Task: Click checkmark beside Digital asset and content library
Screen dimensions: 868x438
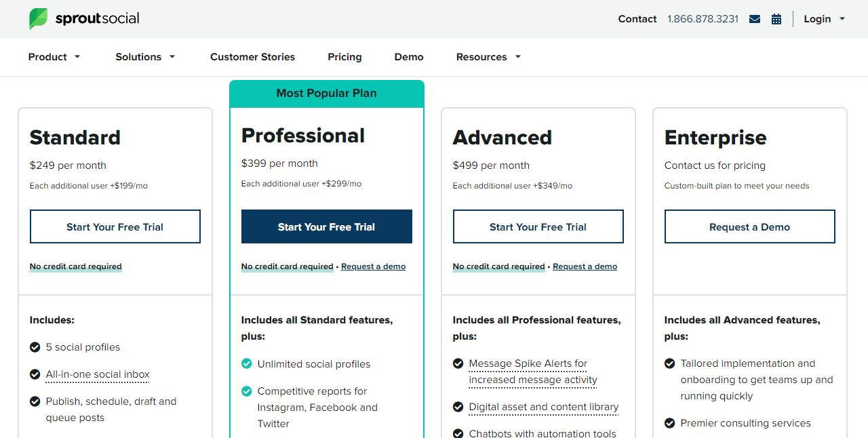Action: point(458,407)
